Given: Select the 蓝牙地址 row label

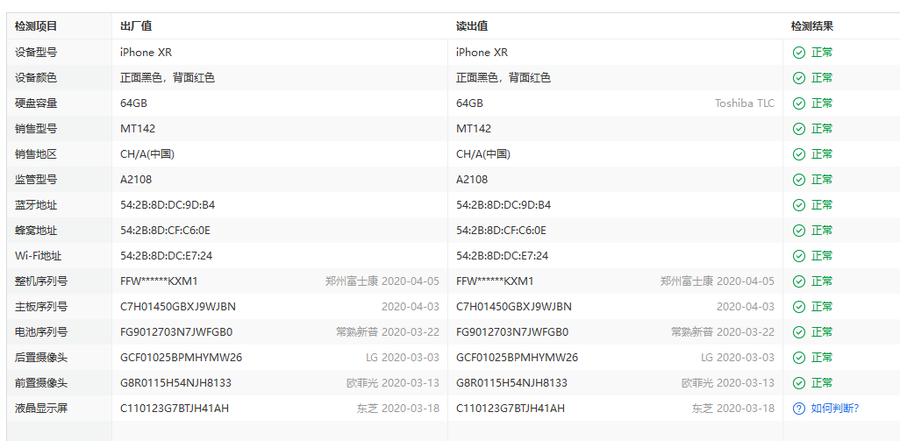Looking at the screenshot, I should click(36, 205).
